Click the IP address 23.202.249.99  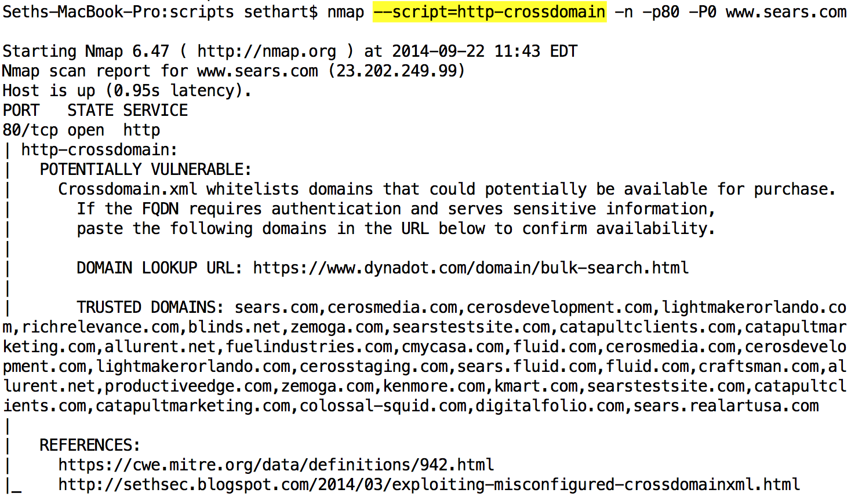tap(397, 71)
